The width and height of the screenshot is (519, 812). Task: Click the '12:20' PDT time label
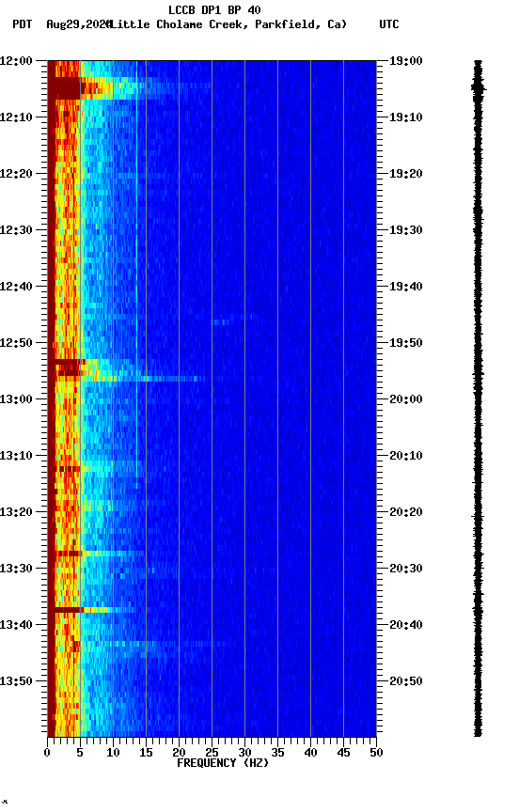click(x=16, y=174)
